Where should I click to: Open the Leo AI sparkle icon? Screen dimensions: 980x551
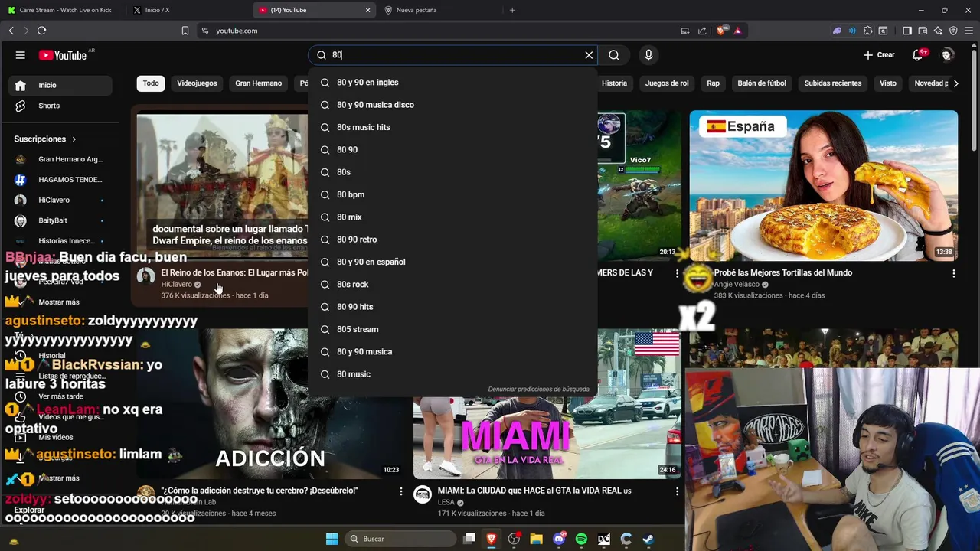(938, 31)
